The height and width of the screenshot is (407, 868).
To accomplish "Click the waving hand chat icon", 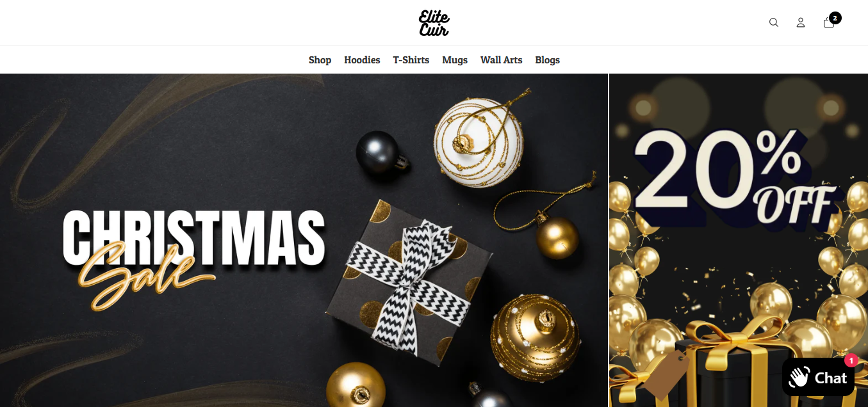I will click(799, 378).
